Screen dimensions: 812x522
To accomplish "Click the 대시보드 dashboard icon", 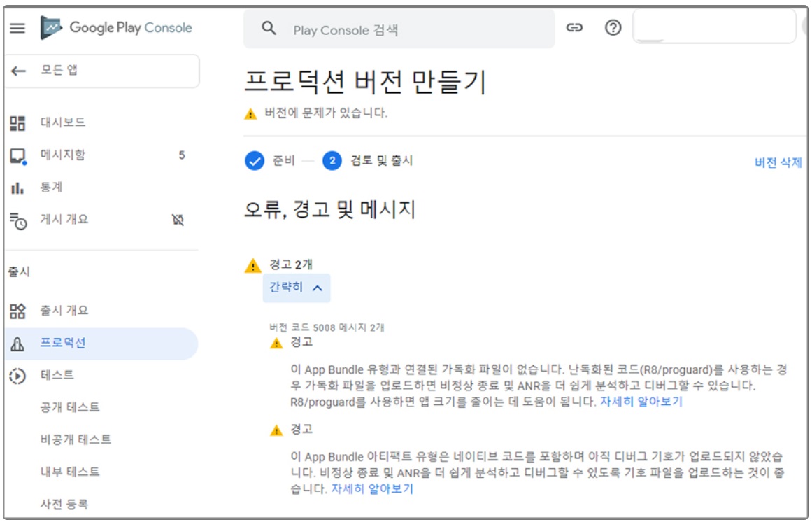I will point(17,122).
